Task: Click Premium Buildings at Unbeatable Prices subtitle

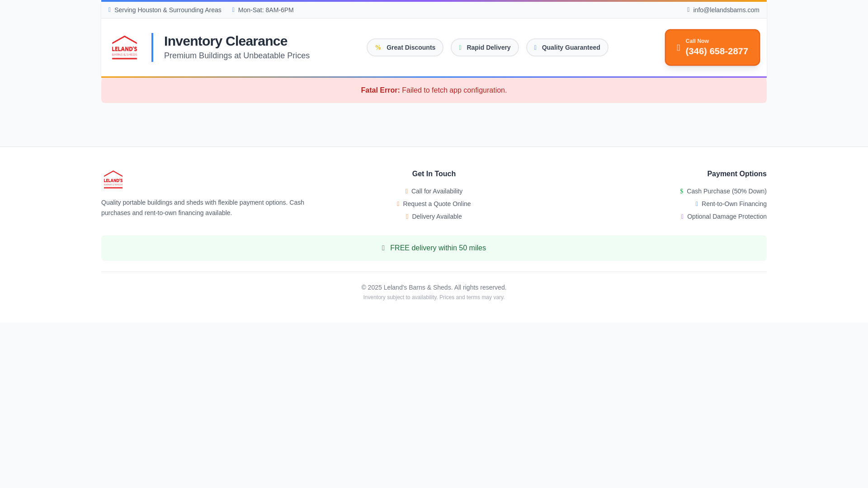Action: (x=237, y=56)
